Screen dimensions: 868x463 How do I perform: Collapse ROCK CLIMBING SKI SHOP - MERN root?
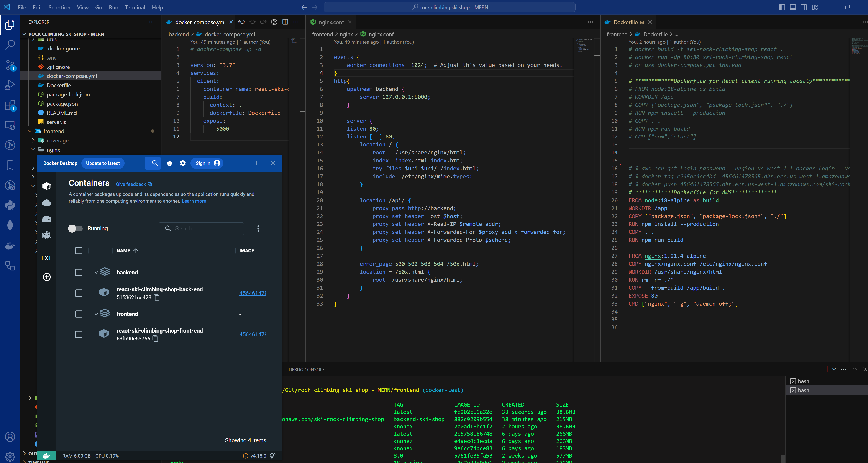[24, 34]
